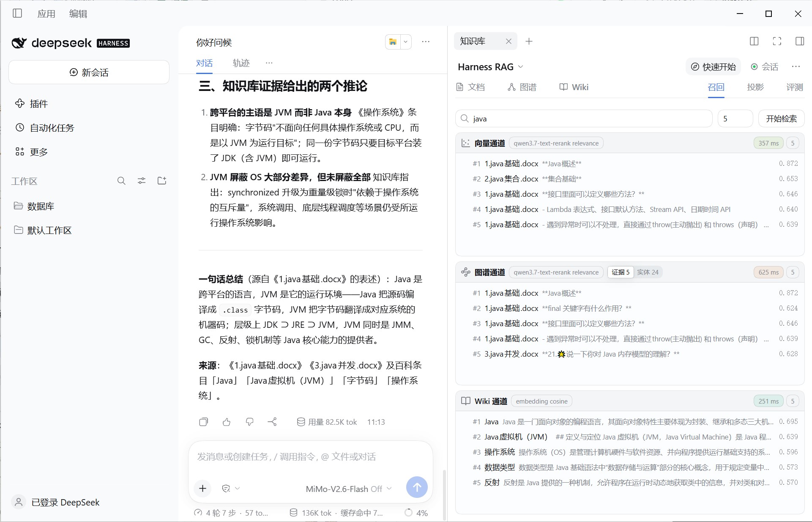Click the context usage 4% indicator
Image resolution: width=812 pixels, height=522 pixels.
[416, 513]
